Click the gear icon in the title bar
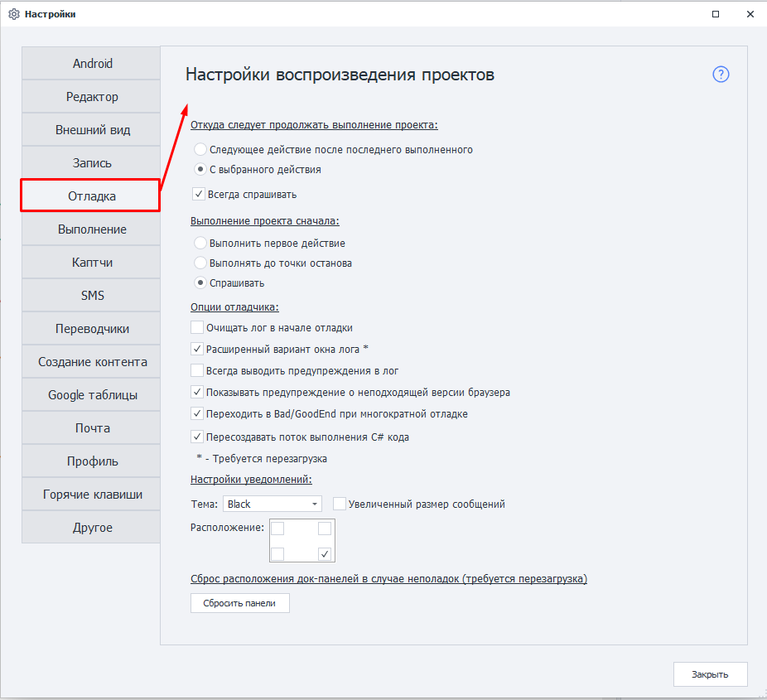 13,13
